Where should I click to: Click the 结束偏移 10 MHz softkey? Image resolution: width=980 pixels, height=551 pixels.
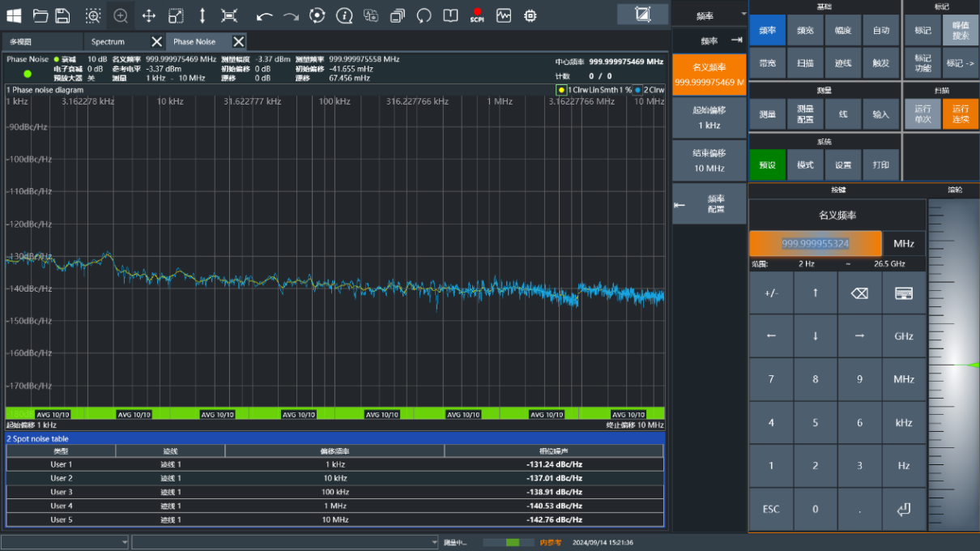[709, 160]
